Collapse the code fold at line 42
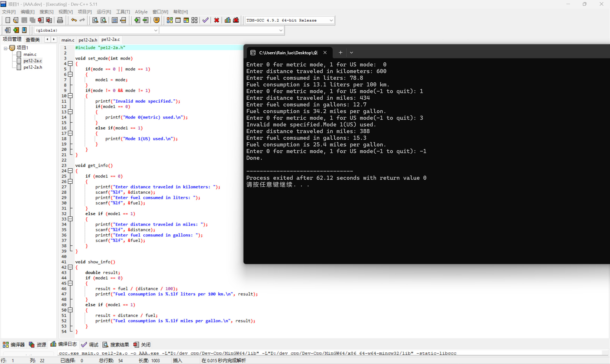 click(x=71, y=267)
